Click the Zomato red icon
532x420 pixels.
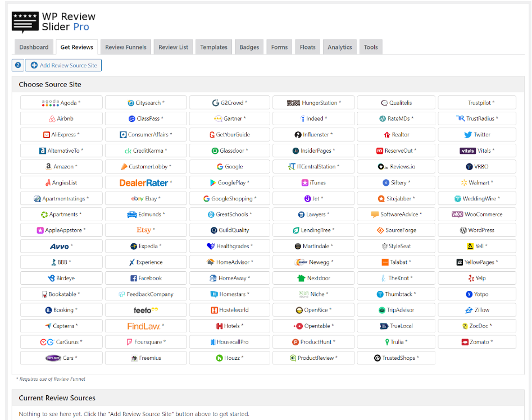point(465,342)
